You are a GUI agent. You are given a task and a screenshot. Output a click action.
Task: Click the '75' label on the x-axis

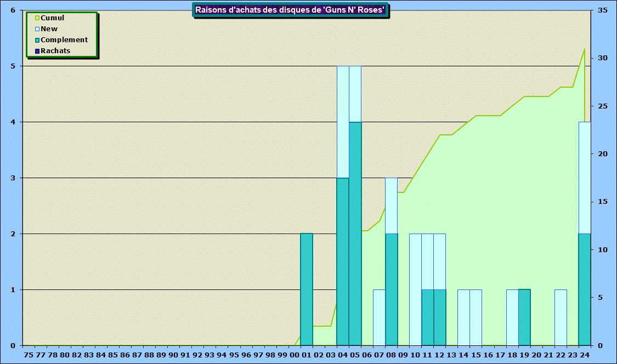click(x=29, y=355)
